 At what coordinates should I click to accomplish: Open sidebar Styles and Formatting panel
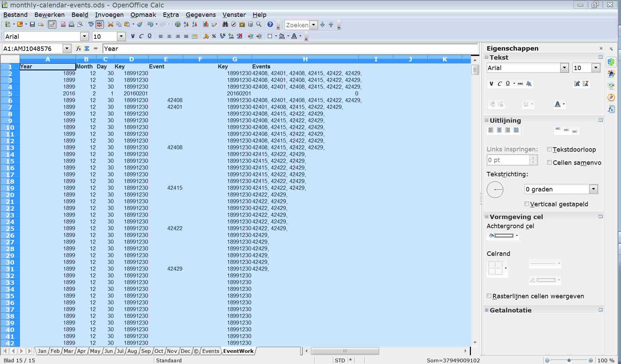[x=611, y=74]
